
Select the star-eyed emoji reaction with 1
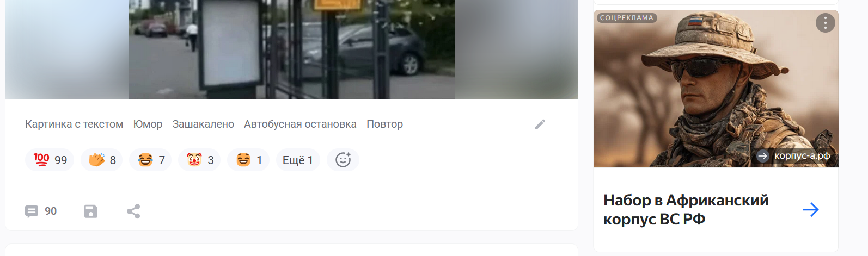click(x=248, y=160)
